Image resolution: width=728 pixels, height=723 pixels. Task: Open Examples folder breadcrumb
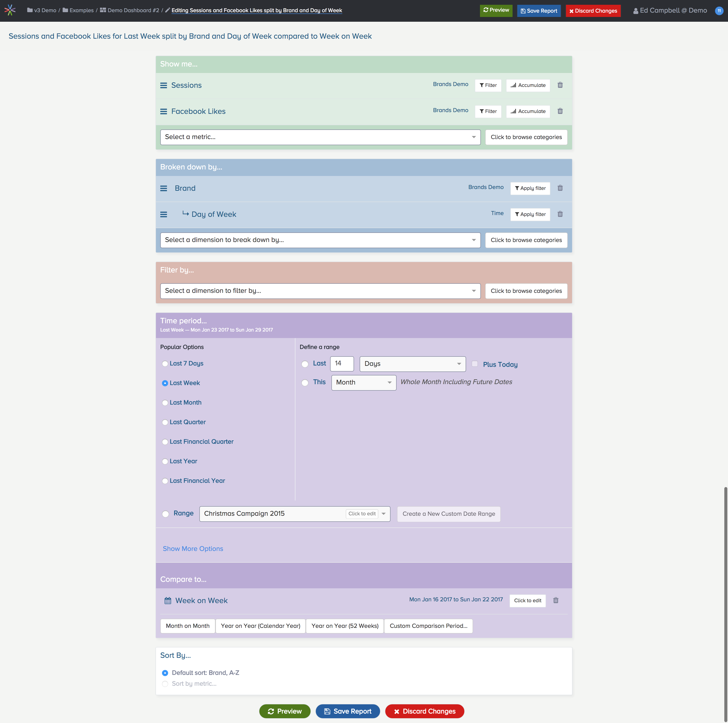tap(81, 11)
